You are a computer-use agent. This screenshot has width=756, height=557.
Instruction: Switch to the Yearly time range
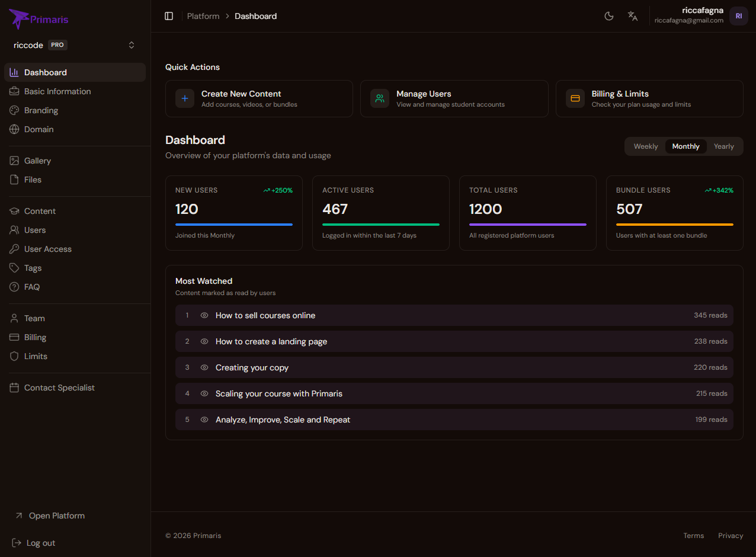[723, 146]
